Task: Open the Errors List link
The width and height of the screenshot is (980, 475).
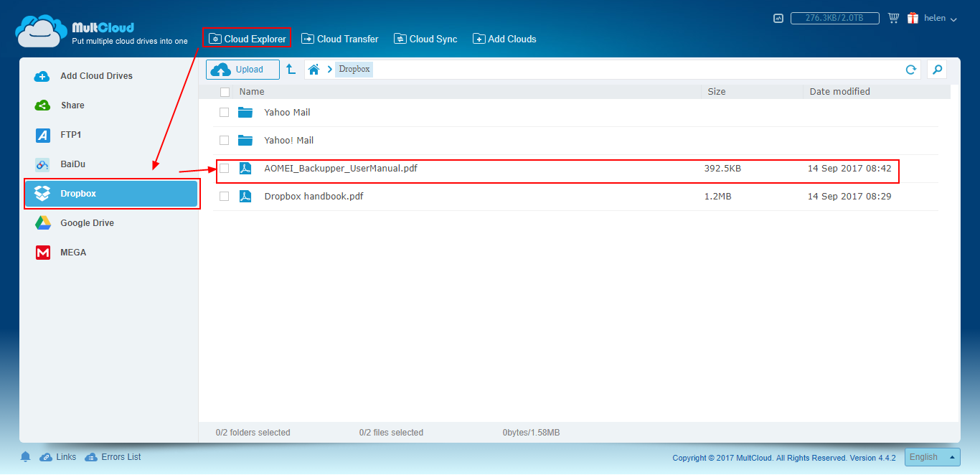Action: [113, 457]
